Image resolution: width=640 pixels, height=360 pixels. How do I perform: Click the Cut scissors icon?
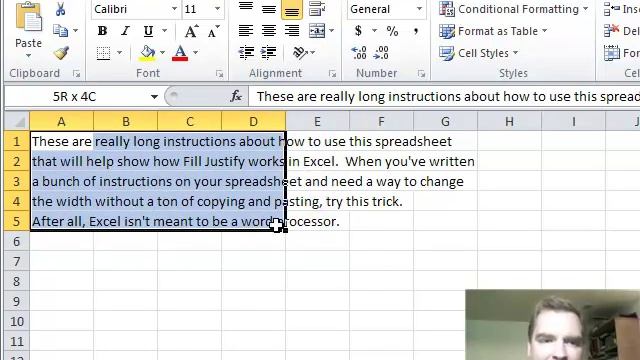click(60, 9)
